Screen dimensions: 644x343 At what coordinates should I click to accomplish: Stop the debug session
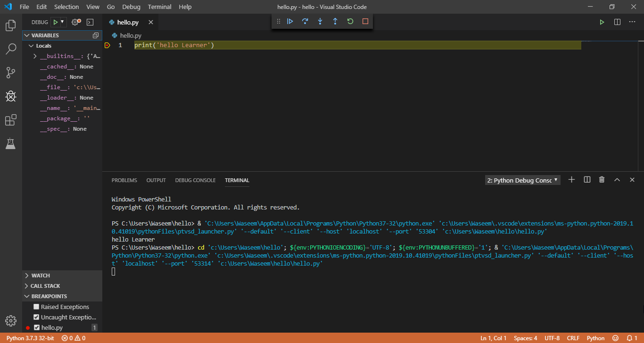click(x=365, y=21)
